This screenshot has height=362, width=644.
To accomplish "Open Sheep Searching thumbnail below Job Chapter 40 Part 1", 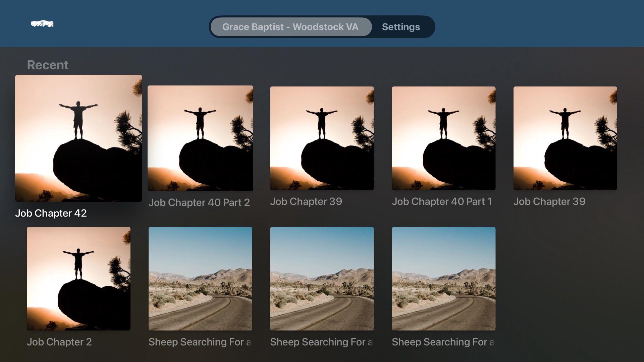I will point(443,279).
